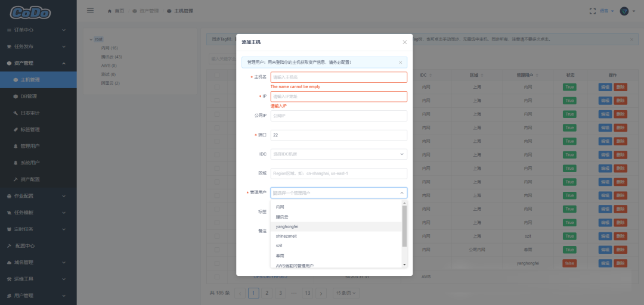This screenshot has width=644, height=305.
Task: Dismiss the 管理用户 info alert banner
Action: pos(400,62)
